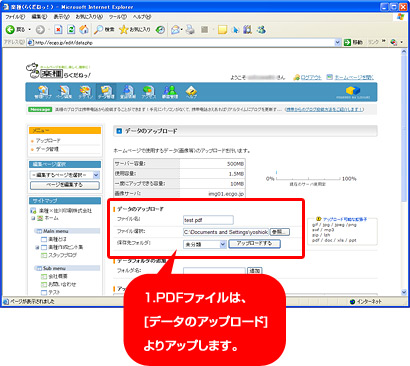Viewport: 410px width, 366px height.
Task: Click the Print icon in toolbar
Action: click(190, 30)
